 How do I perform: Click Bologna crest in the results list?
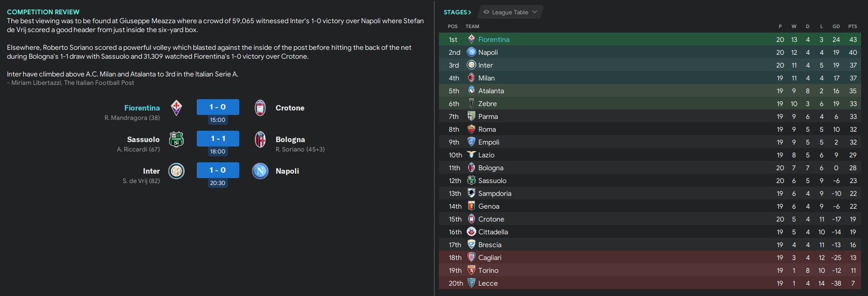pyautogui.click(x=260, y=140)
